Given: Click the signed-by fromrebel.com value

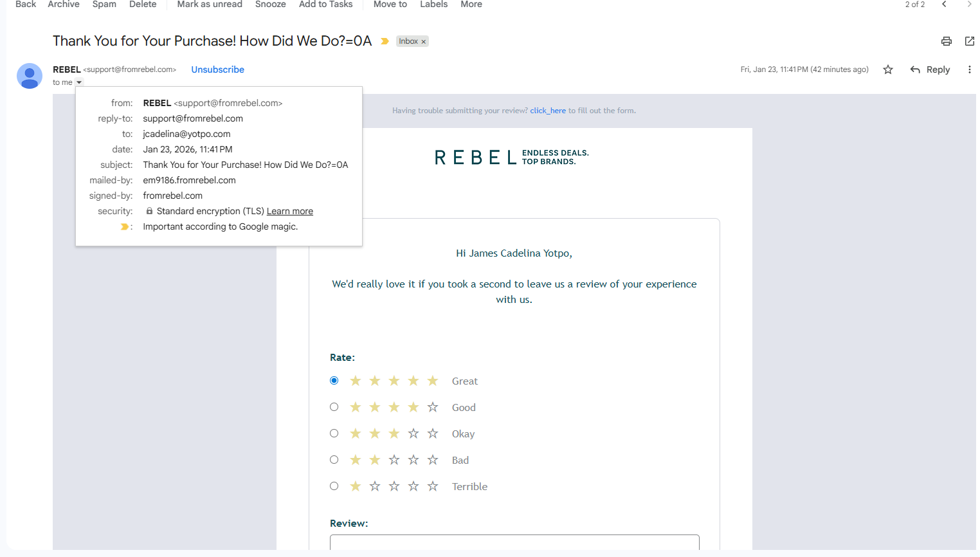Looking at the screenshot, I should point(172,196).
